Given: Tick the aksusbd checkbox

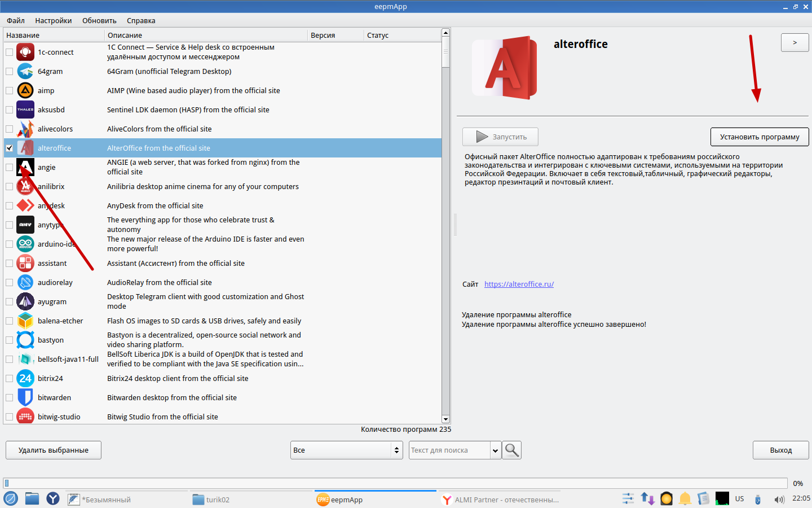Looking at the screenshot, I should click(9, 110).
